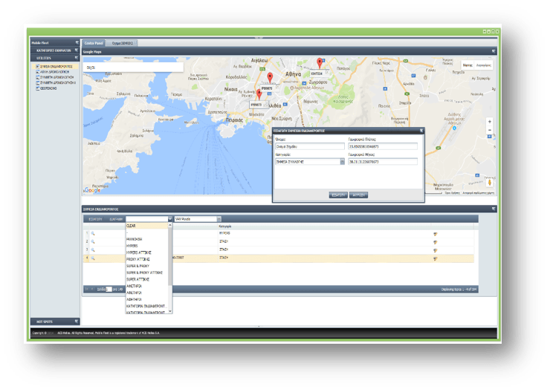The width and height of the screenshot is (550, 392).
Task: Select HYPERS in the dropdown list
Action: tap(146, 246)
